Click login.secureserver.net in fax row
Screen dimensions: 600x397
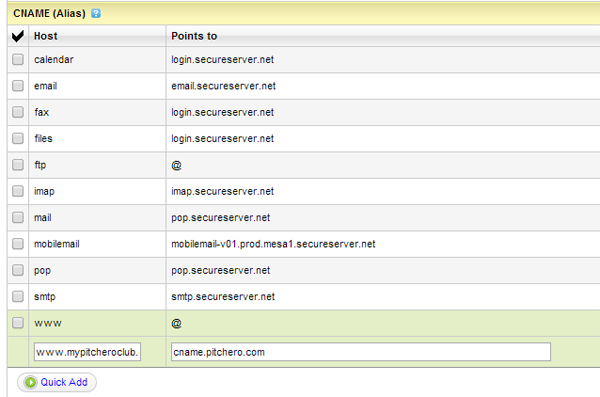(222, 112)
